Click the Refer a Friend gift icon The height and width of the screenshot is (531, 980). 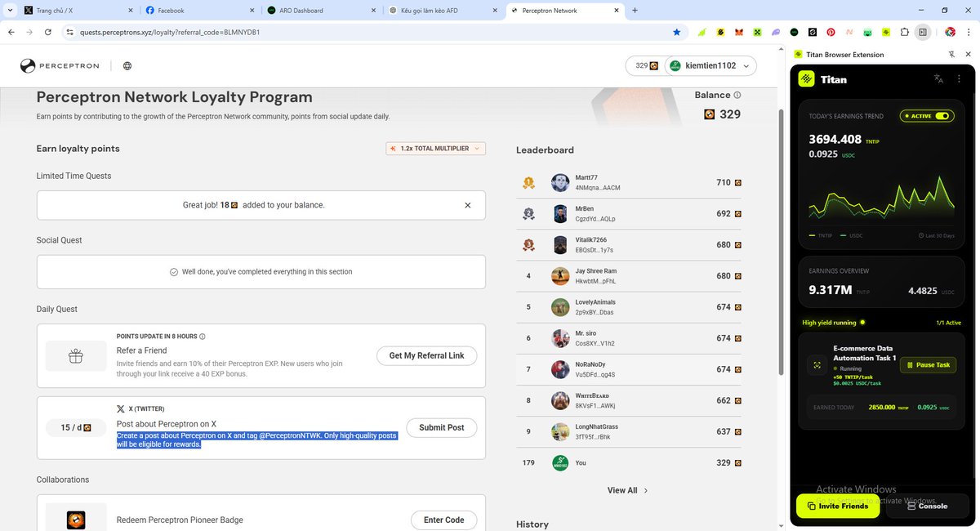coord(76,355)
